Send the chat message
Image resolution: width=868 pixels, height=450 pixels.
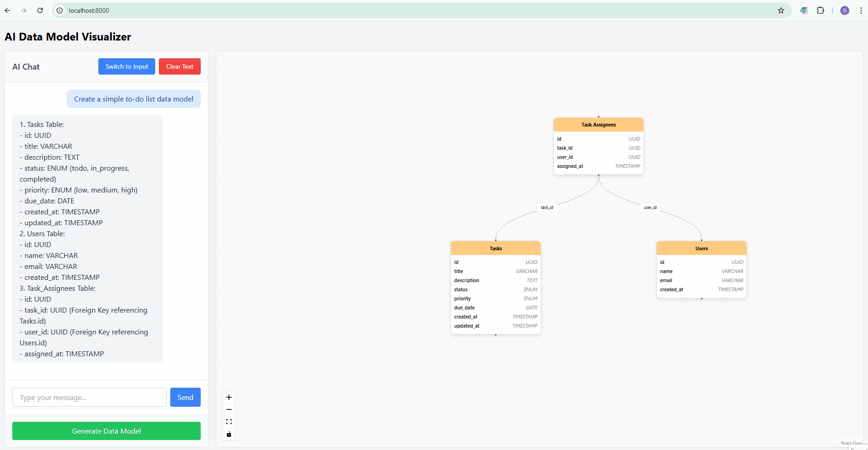[x=185, y=397]
